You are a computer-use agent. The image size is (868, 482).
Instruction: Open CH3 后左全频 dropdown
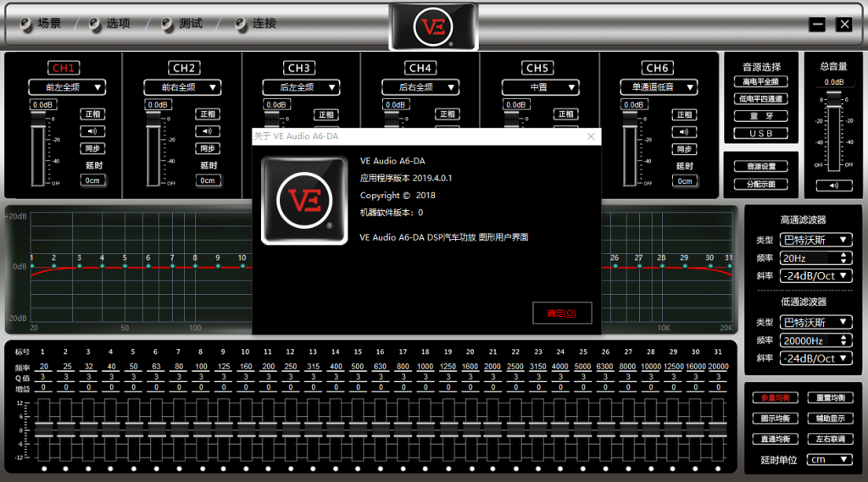click(301, 87)
